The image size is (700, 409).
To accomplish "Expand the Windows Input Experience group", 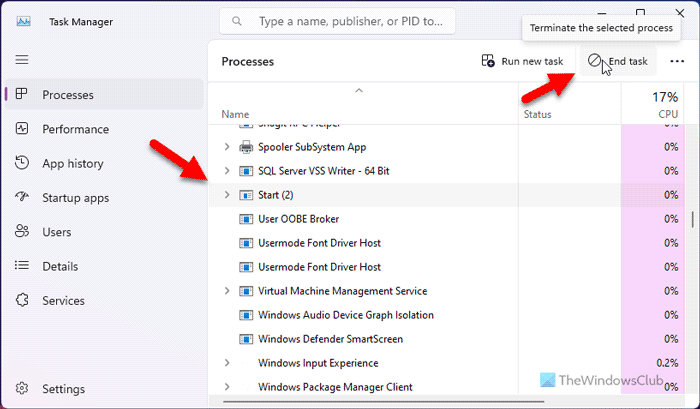I will pos(227,364).
